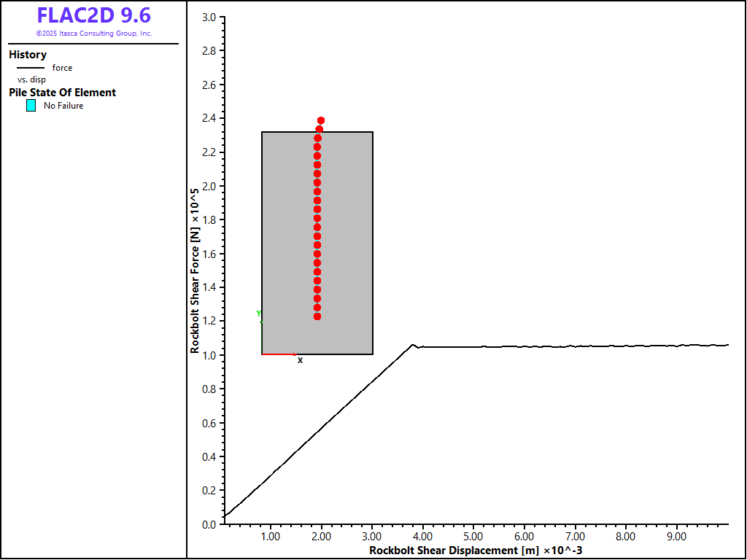
Task: Click the x label beside the model axis
Action: coord(300,360)
